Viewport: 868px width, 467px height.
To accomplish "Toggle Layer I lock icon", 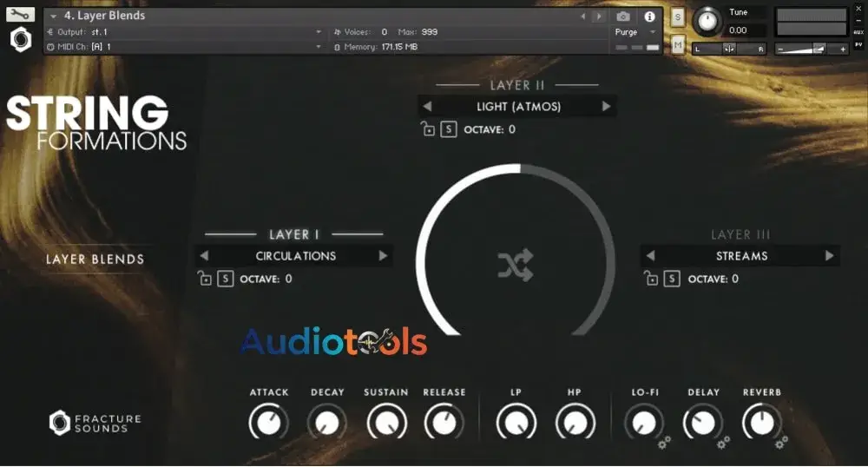I will coord(204,279).
